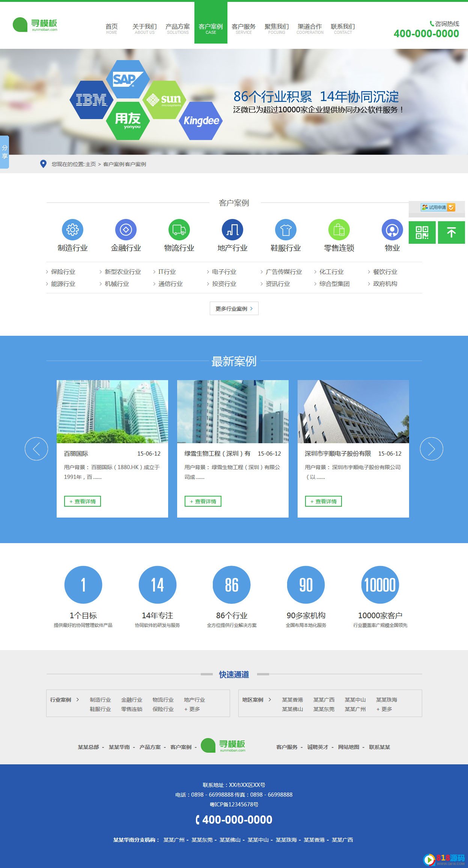The width and height of the screenshot is (468, 868).
Task: Open 深圳市宇顺电子 building thumbnail
Action: pyautogui.click(x=353, y=412)
